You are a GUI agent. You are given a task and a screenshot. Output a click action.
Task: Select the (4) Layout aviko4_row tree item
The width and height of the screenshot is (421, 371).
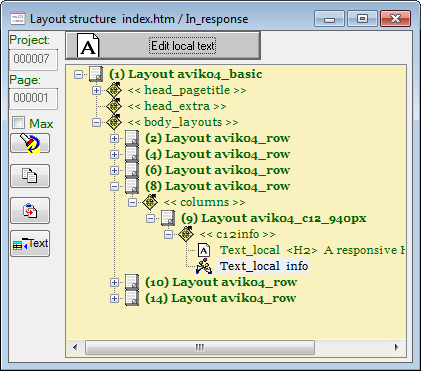point(218,154)
